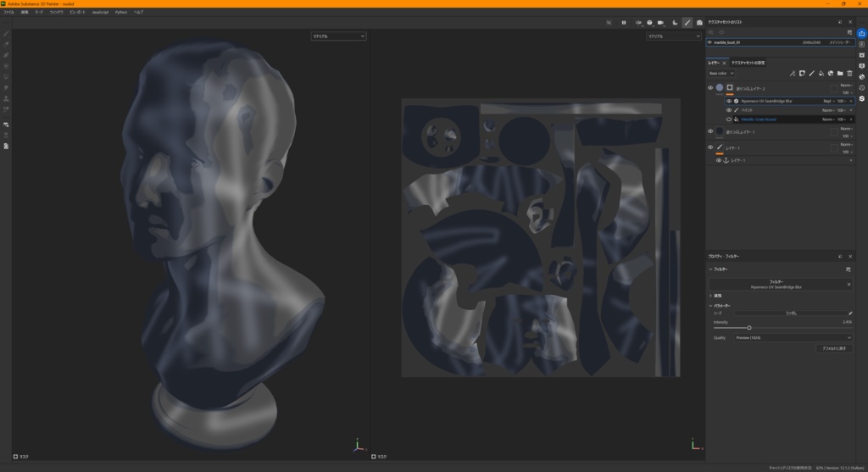
Task: Open the Python menu
Action: coord(120,12)
